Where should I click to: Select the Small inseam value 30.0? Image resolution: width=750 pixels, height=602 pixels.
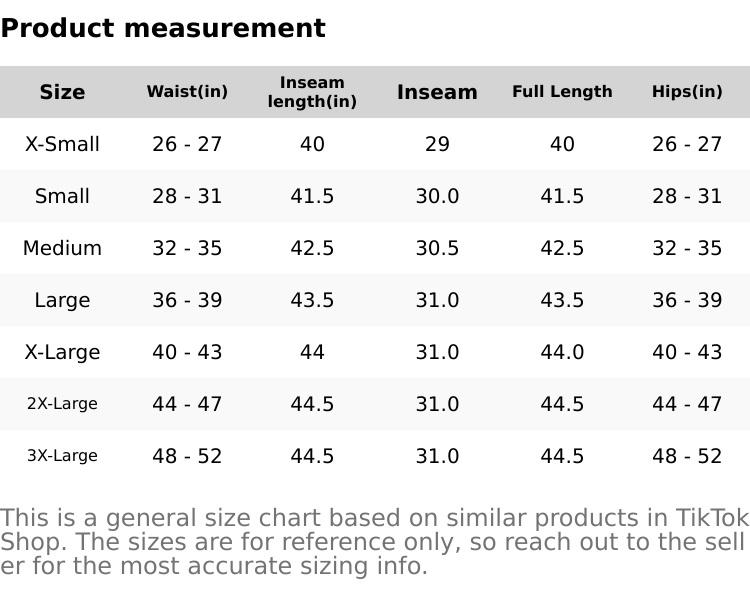[x=437, y=196]
